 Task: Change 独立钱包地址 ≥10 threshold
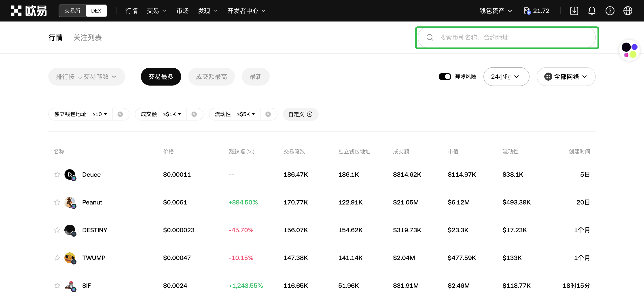tap(80, 114)
